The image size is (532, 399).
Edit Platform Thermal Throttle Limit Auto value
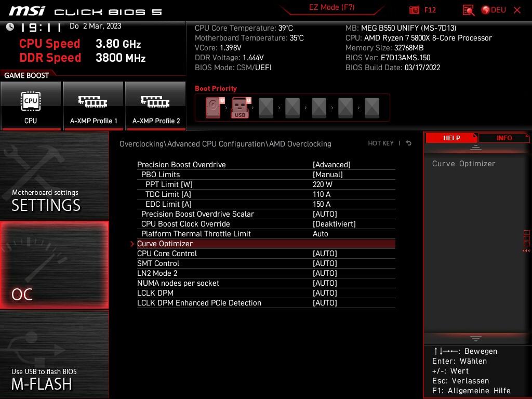320,234
